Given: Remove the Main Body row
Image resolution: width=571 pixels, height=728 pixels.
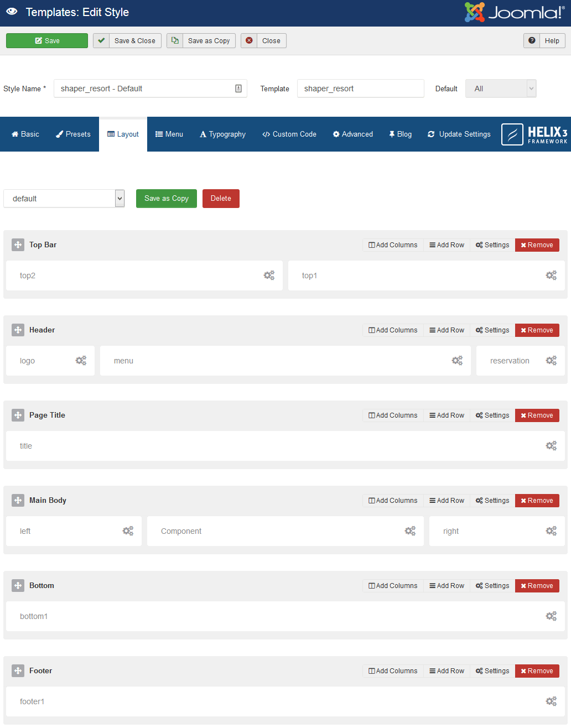Looking at the screenshot, I should tap(537, 501).
